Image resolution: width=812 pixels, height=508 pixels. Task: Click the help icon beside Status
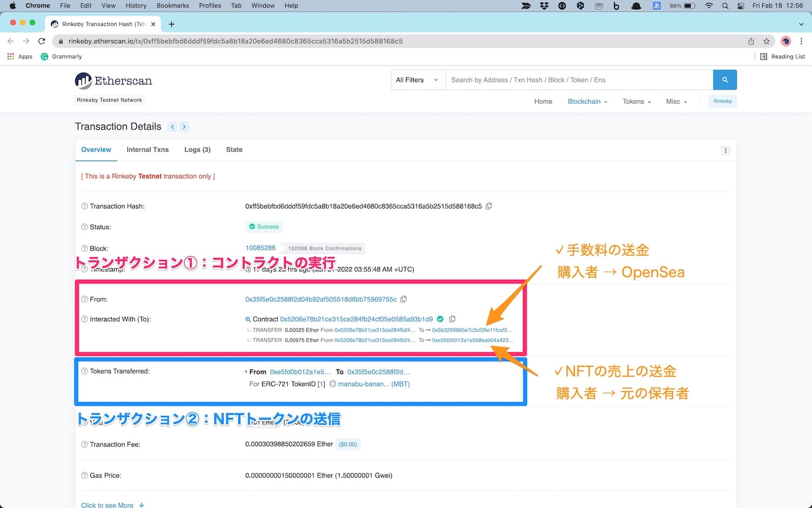point(84,227)
